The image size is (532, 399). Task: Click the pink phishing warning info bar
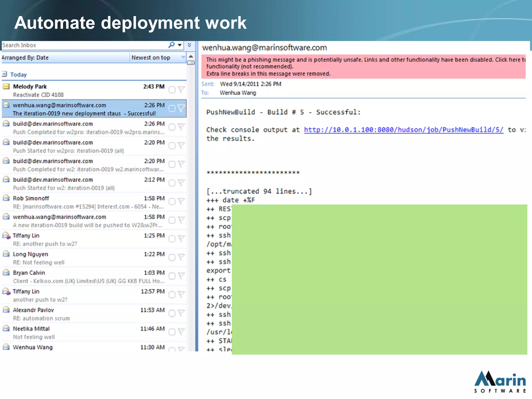tap(363, 66)
